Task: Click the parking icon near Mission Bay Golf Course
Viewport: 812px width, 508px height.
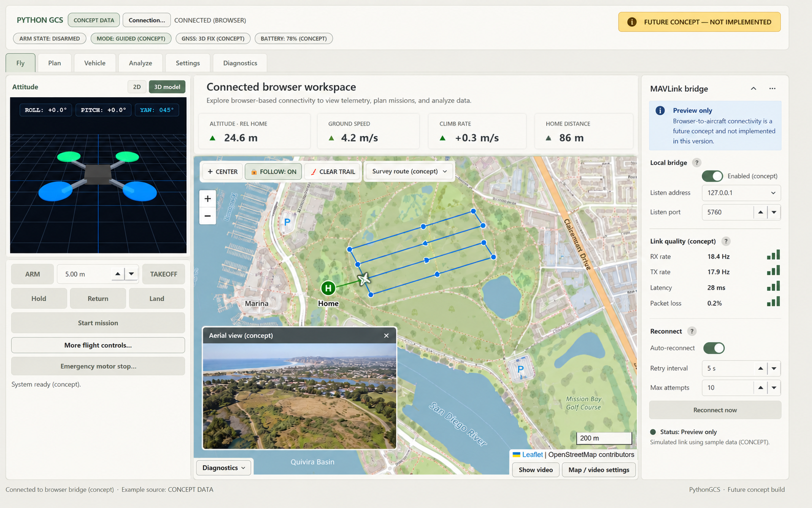Action: 521,370
